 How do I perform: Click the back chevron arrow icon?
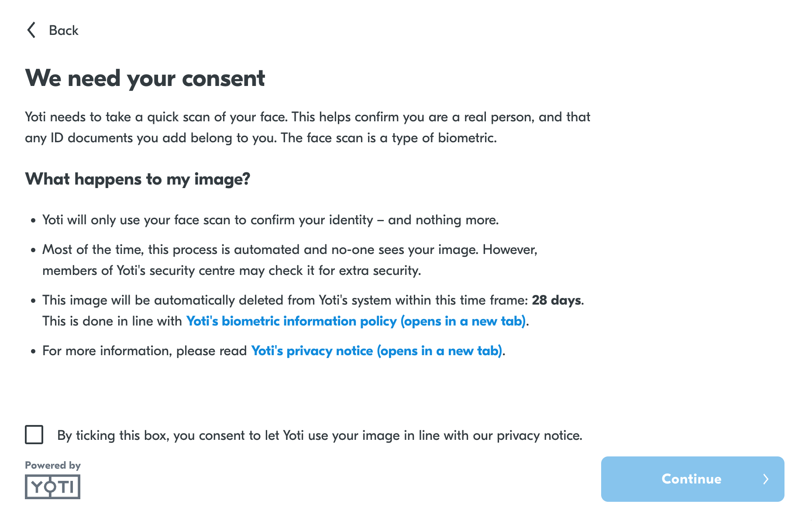pos(31,30)
